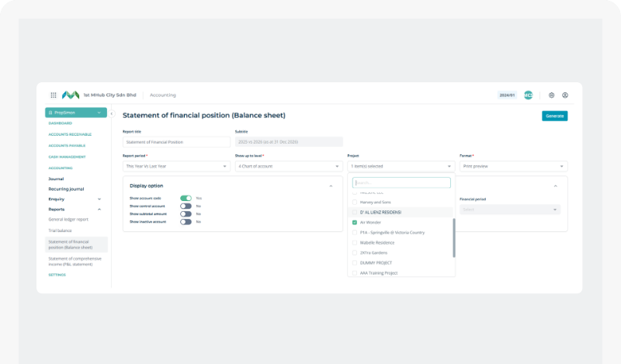Open the user profile icon
Screen dimensions: 621x364
565,95
